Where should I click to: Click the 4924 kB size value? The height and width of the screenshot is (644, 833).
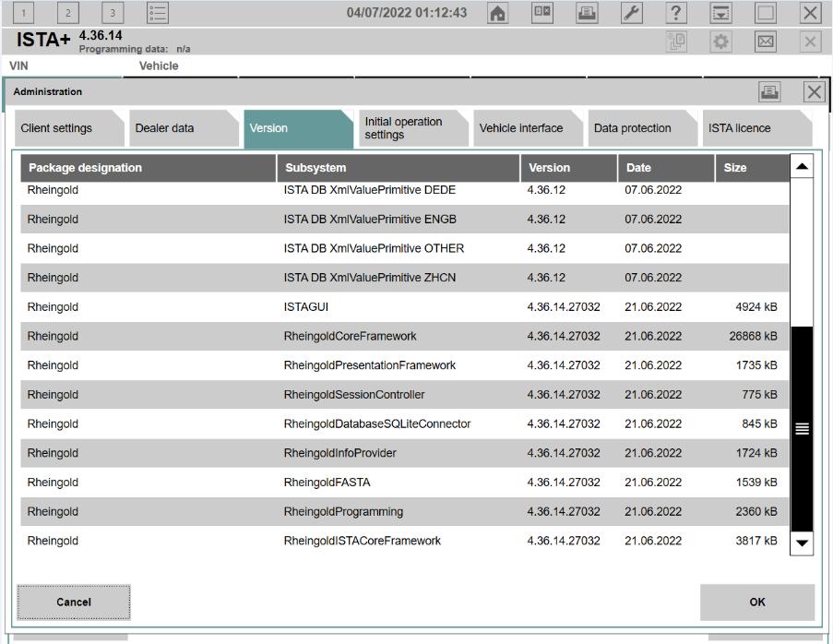756,306
